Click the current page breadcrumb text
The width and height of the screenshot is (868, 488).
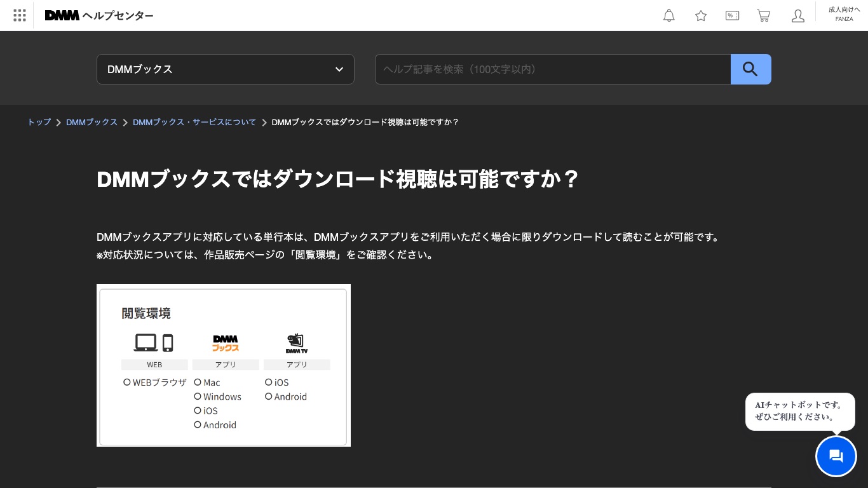pyautogui.click(x=365, y=122)
